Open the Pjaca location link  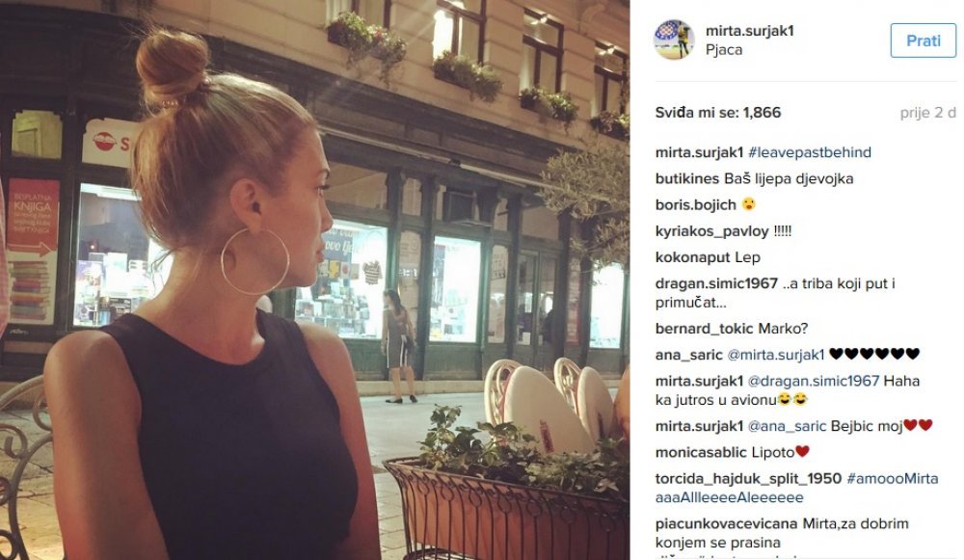724,50
